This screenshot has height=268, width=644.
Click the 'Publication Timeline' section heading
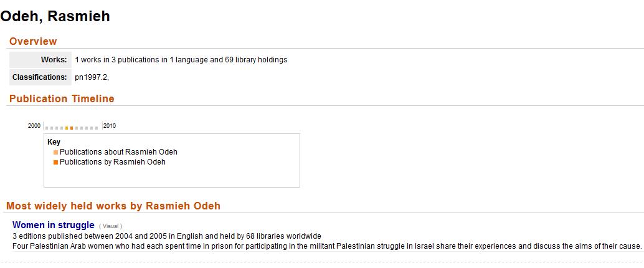62,98
